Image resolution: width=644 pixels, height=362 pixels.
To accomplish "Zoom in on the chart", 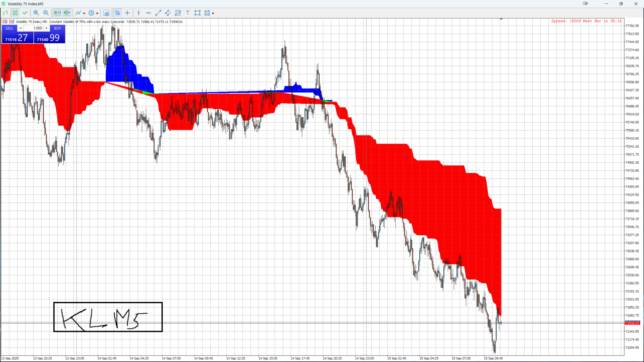I will 36,13.
